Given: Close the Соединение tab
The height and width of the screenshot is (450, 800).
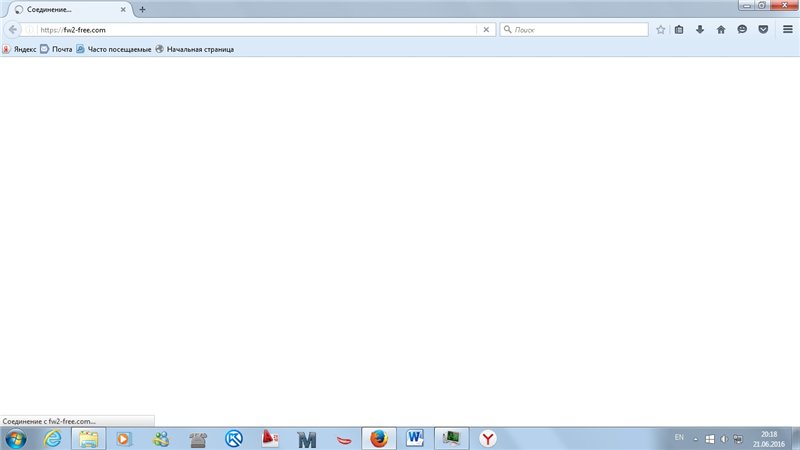Looking at the screenshot, I should point(123,9).
